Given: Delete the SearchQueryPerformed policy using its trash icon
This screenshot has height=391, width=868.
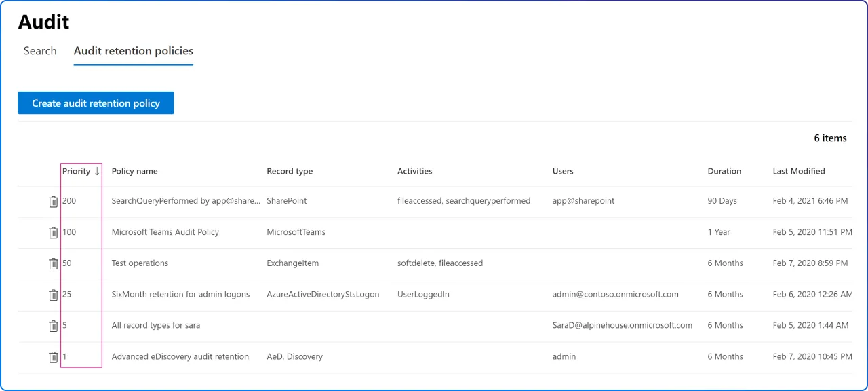Looking at the screenshot, I should (x=54, y=201).
